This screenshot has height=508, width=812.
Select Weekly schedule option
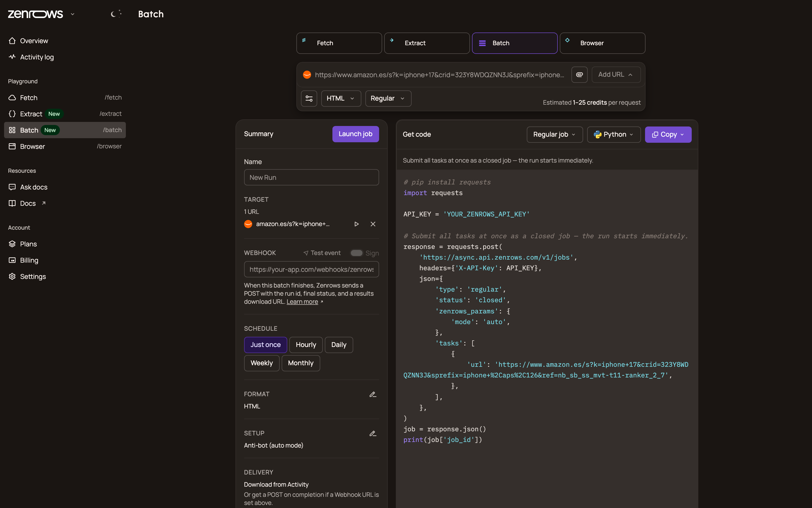262,363
